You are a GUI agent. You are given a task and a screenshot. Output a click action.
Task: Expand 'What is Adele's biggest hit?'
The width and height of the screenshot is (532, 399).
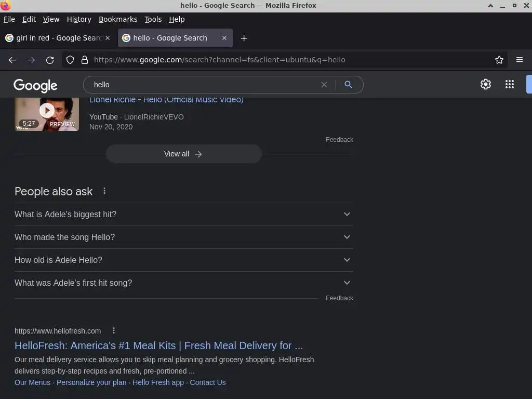click(183, 215)
